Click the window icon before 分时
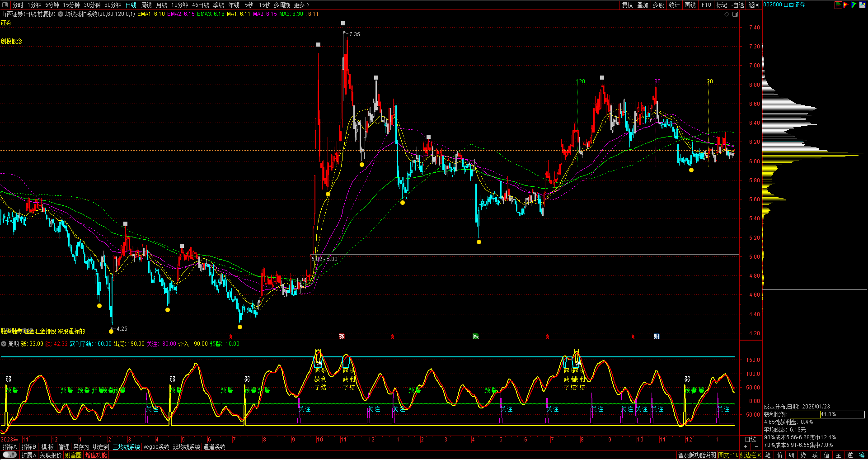 tap(5, 5)
